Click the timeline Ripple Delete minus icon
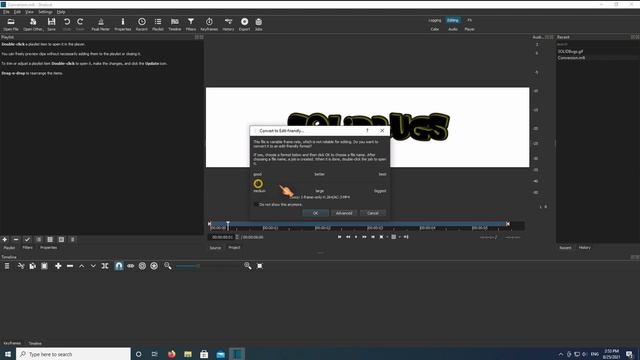640x360 pixels. (x=70, y=266)
